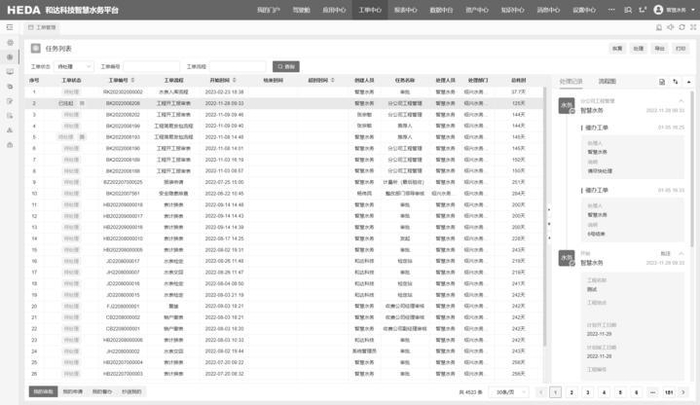Viewport: 700px width, 405px height.
Task: Open 工单中心 in top navigation
Action: pyautogui.click(x=370, y=10)
